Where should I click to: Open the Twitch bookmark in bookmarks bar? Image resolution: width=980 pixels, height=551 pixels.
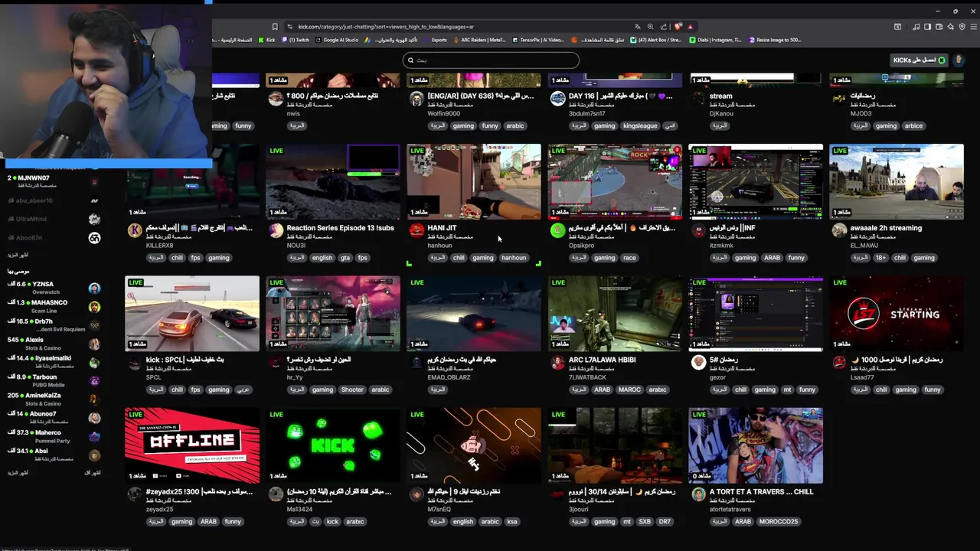click(x=296, y=40)
